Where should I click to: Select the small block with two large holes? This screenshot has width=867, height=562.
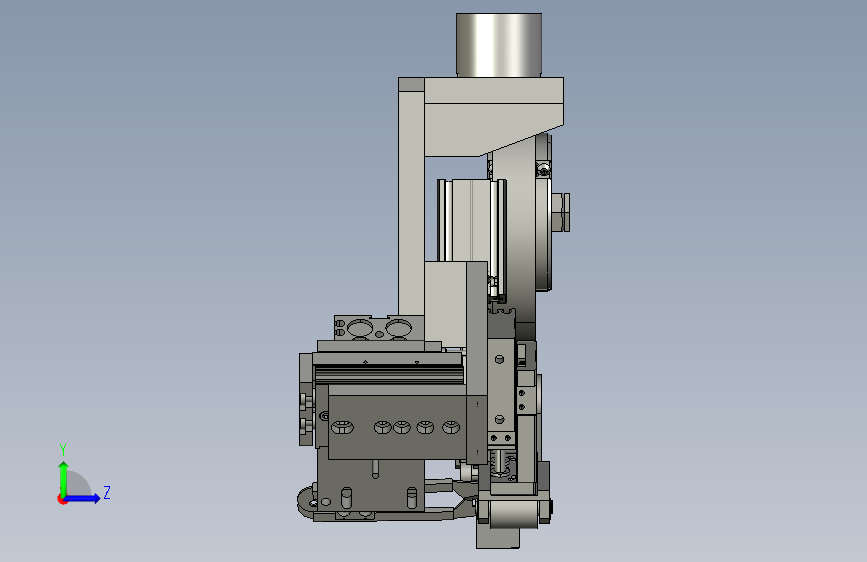(379, 328)
